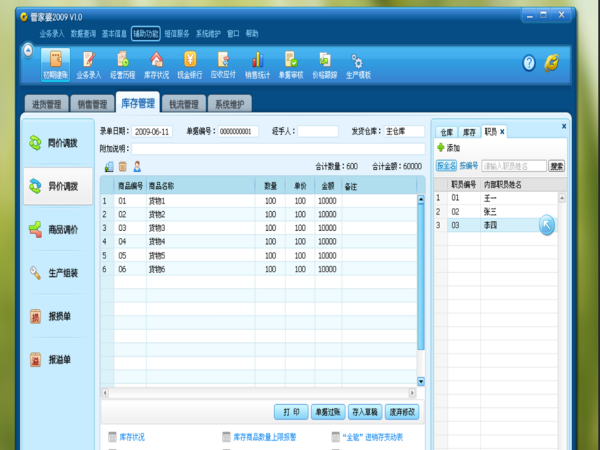Click the green 添加 add icon
Image resolution: width=600 pixels, height=450 pixels.
click(x=440, y=148)
